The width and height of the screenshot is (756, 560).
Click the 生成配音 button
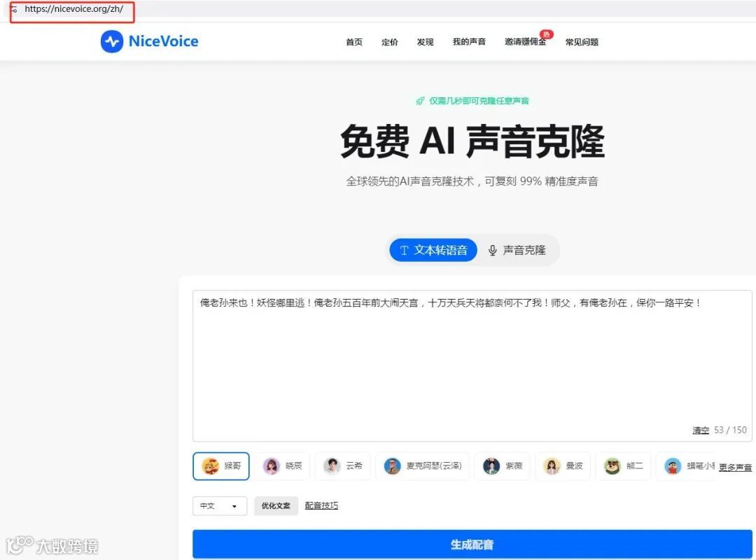point(472,545)
